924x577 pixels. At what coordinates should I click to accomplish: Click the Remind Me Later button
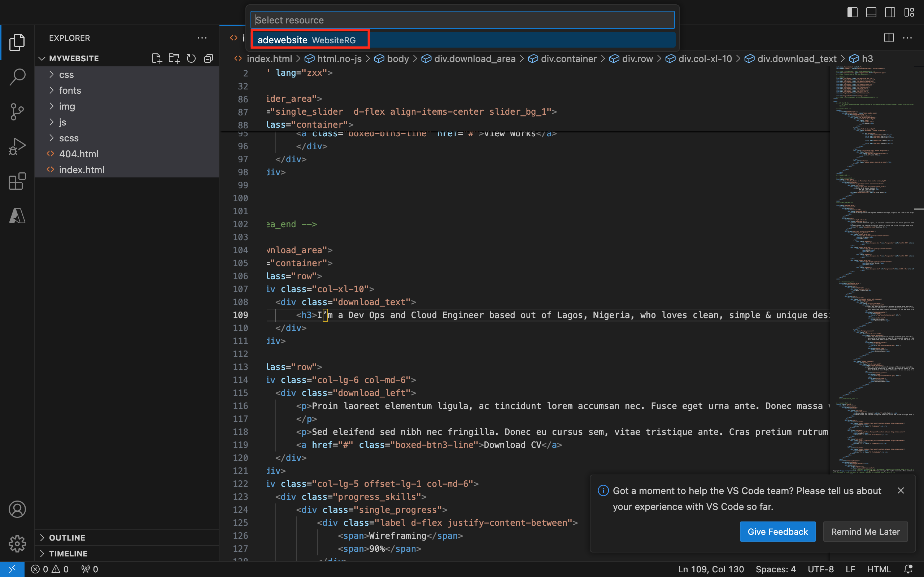click(x=865, y=532)
